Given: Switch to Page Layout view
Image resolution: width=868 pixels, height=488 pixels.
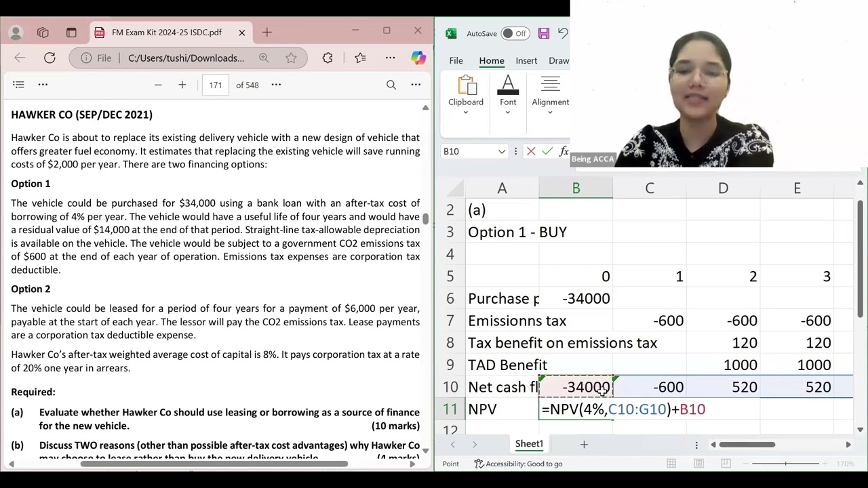Looking at the screenshot, I should (698, 464).
